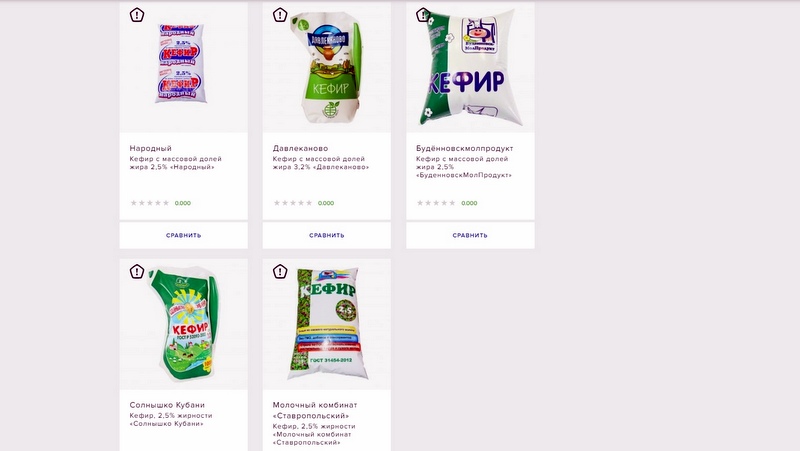Select the Солнышко Кубани kefir package image
Screen dimensions: 800x451
[184, 324]
